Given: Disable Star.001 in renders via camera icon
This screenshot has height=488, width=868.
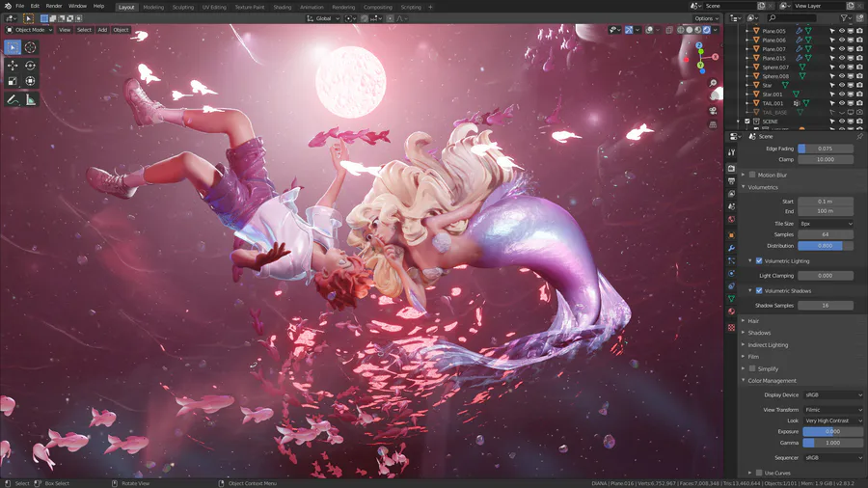Looking at the screenshot, I should click(x=859, y=95).
